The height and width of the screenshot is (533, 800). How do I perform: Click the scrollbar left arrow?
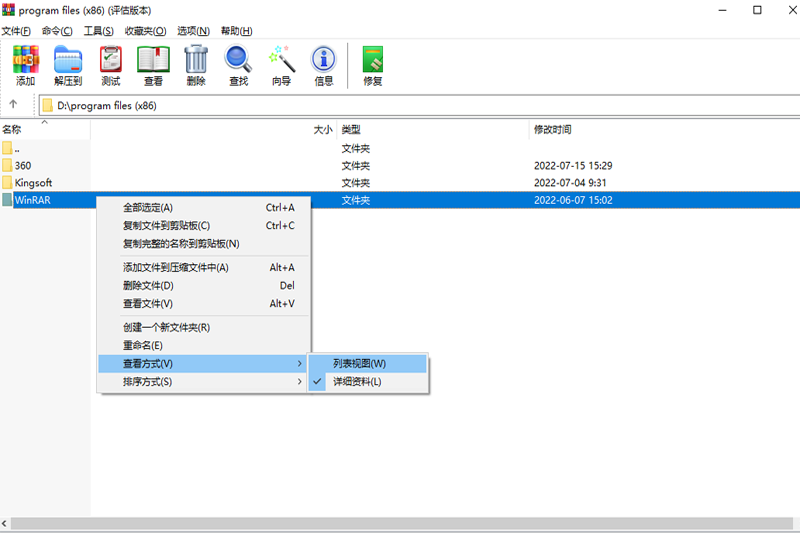[5, 523]
